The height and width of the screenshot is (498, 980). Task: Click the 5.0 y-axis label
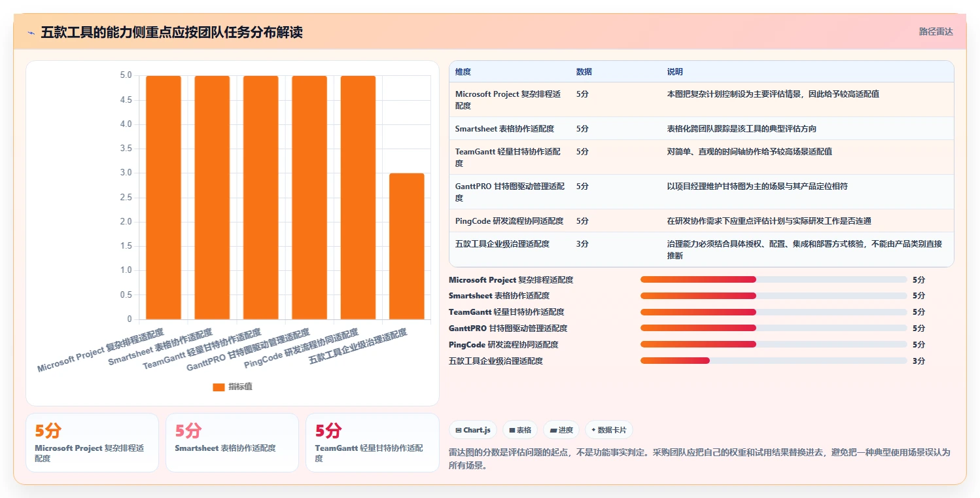[x=126, y=75]
